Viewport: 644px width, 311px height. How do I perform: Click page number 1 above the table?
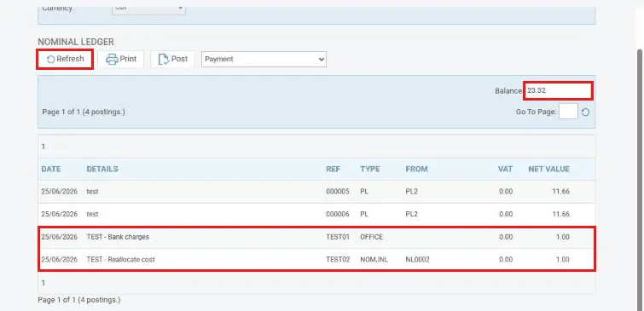click(x=44, y=147)
